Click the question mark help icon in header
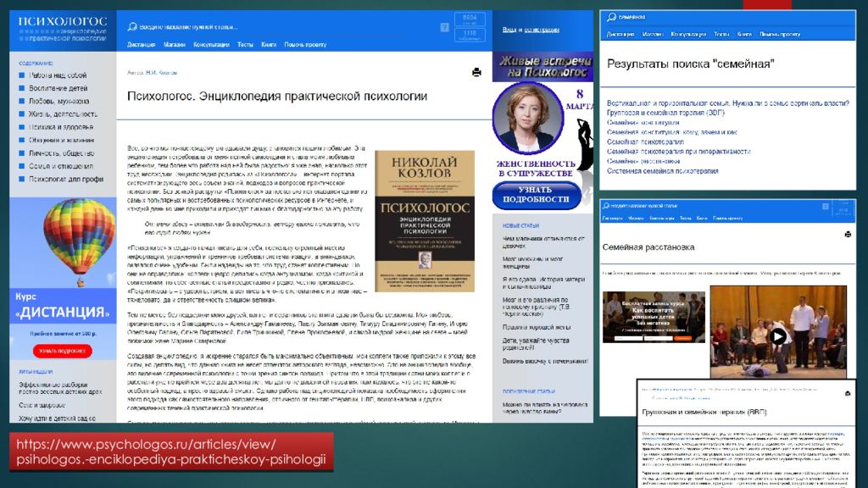The height and width of the screenshot is (488, 868). (444, 27)
